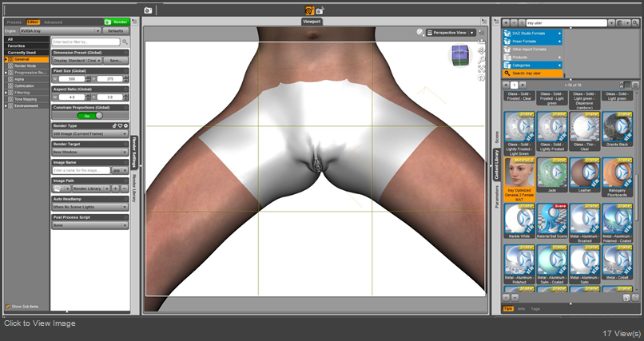Image resolution: width=644 pixels, height=341 pixels.
Task: Open the Render Library image path dropdown
Action: point(91,188)
